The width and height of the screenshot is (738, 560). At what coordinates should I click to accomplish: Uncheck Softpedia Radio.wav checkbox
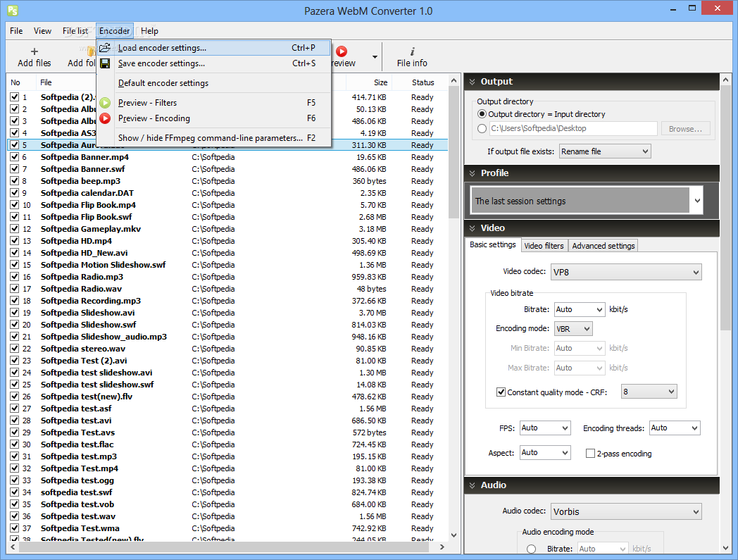pos(15,289)
